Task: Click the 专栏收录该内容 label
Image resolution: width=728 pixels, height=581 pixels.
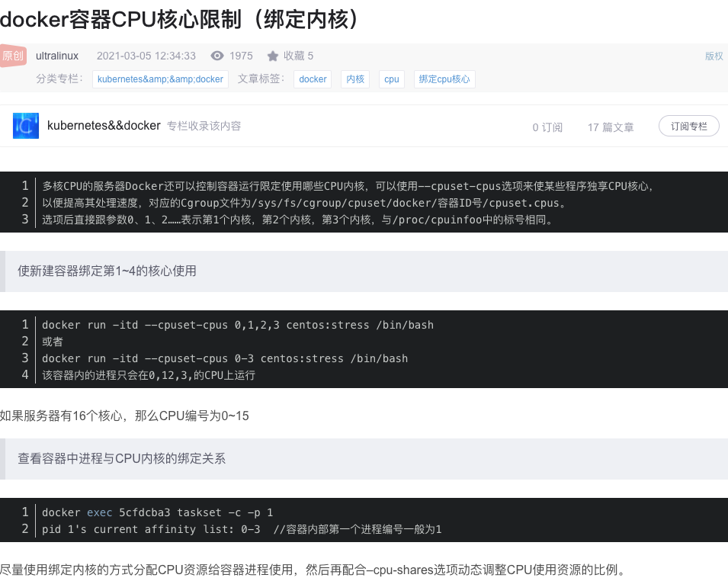Action: pyautogui.click(x=204, y=126)
